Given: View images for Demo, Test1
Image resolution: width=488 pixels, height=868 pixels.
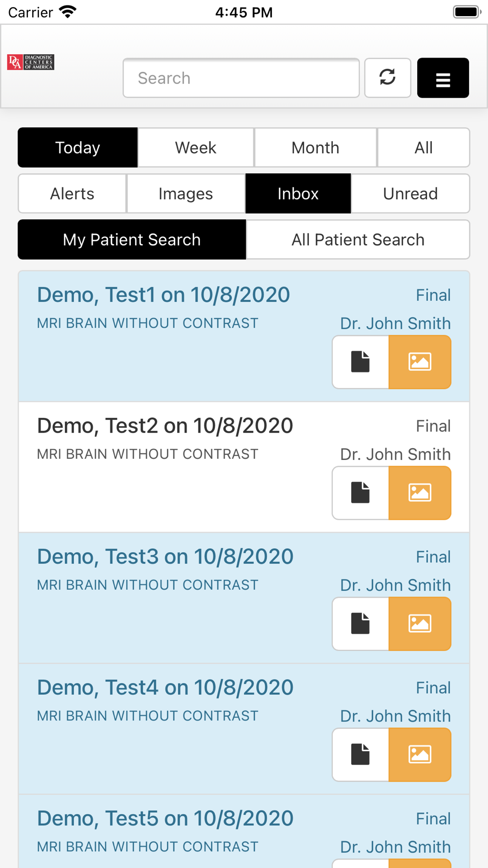Looking at the screenshot, I should coord(420,362).
